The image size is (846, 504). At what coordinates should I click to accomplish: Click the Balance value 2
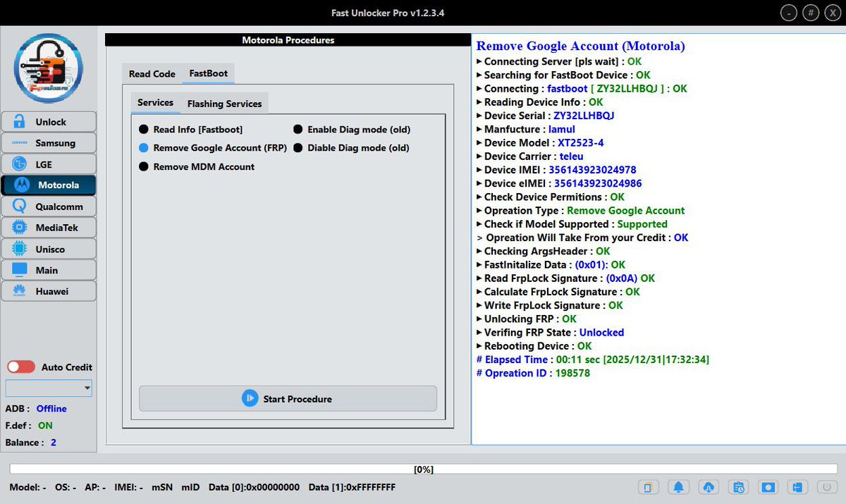pyautogui.click(x=54, y=443)
